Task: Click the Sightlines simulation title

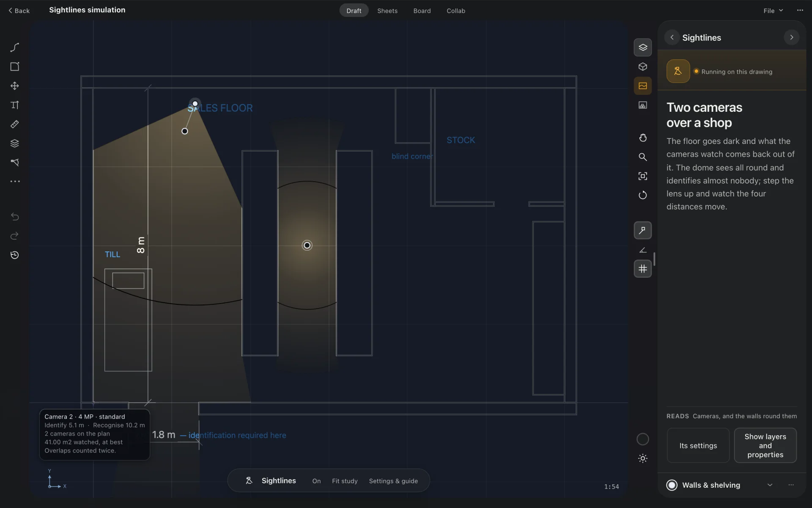Action: pos(87,10)
